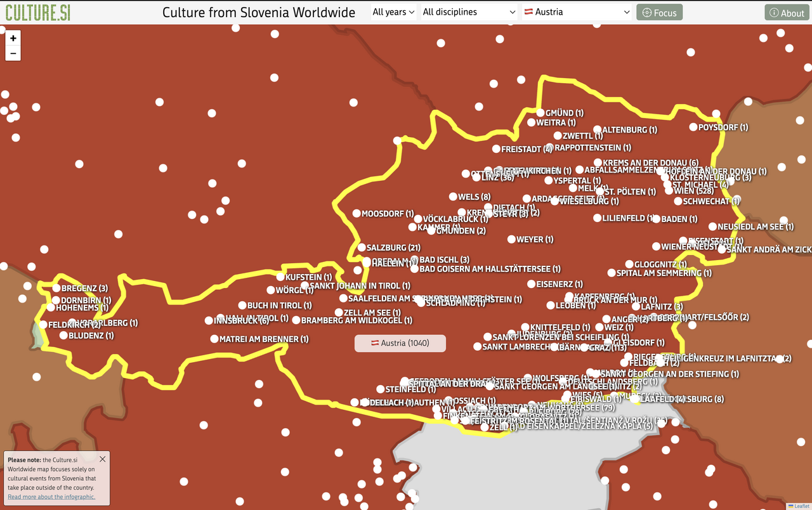
Task: Select the Sankt Lambrecht marker
Action: (x=477, y=346)
